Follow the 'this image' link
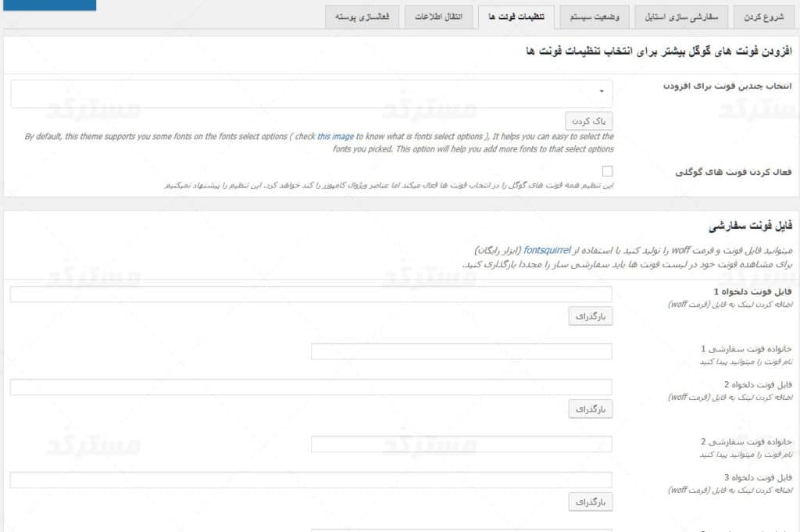 point(334,136)
